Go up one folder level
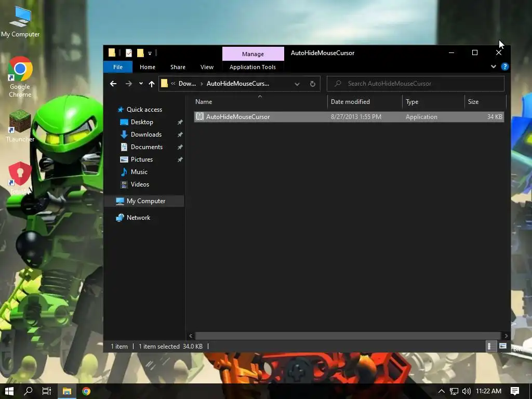The height and width of the screenshot is (399, 532). point(152,84)
